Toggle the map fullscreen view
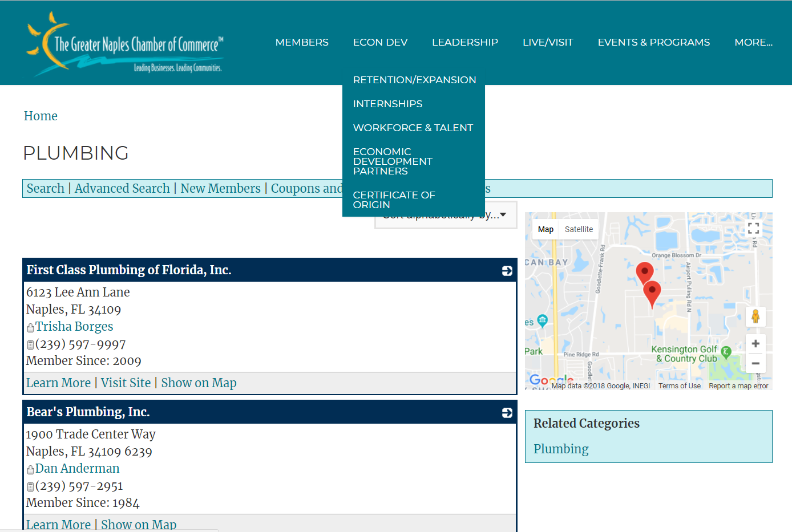The image size is (792, 532). point(753,229)
